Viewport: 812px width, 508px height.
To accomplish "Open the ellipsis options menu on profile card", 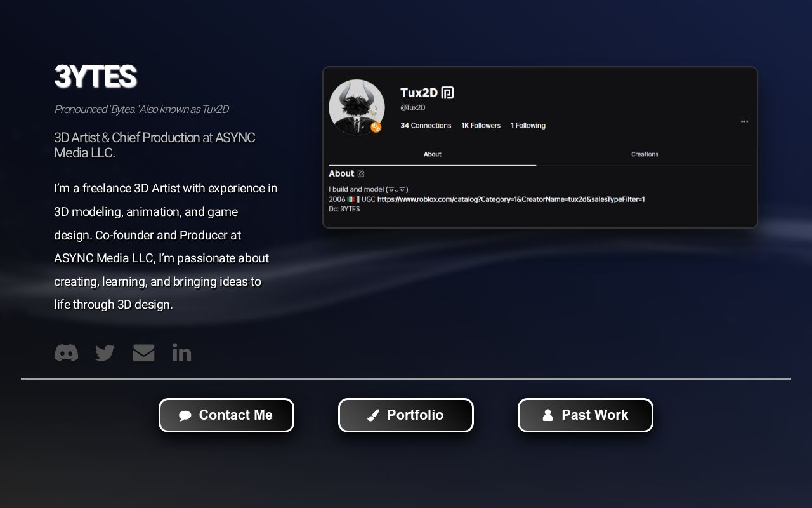I will pyautogui.click(x=744, y=121).
